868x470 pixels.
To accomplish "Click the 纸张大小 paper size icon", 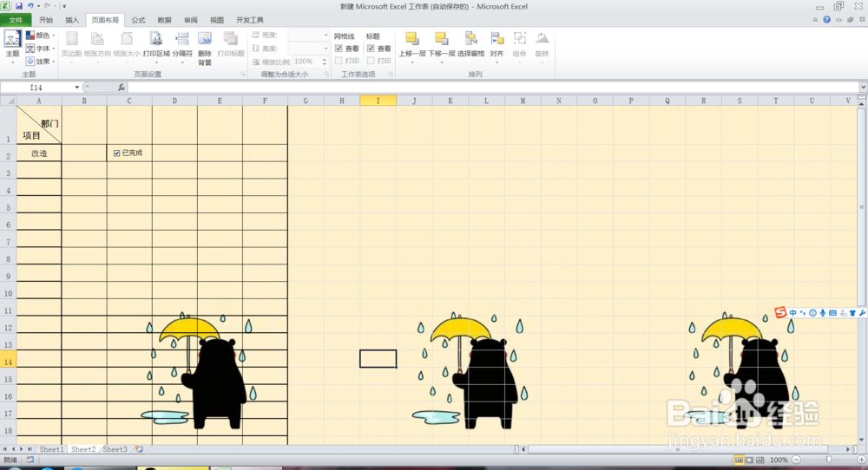I will pos(127,39).
